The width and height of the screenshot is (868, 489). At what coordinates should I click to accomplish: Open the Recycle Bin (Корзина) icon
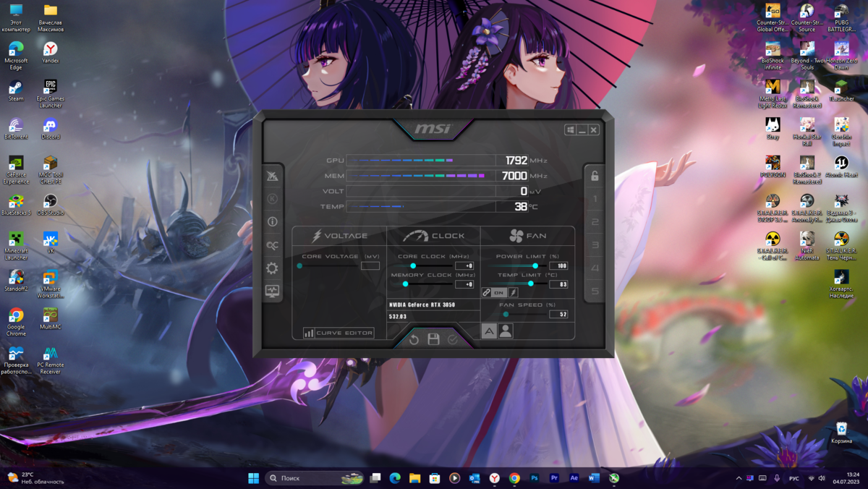[x=841, y=432]
